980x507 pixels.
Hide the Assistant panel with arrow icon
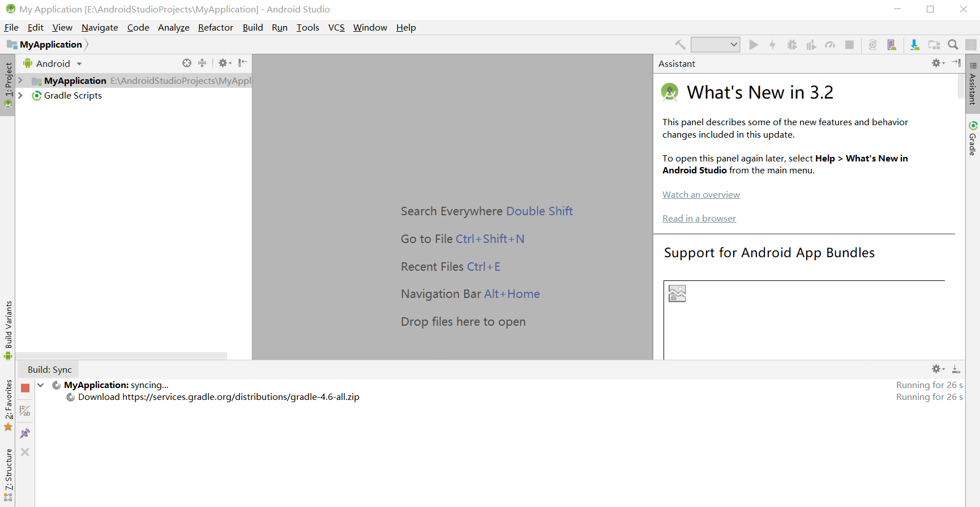coord(956,63)
